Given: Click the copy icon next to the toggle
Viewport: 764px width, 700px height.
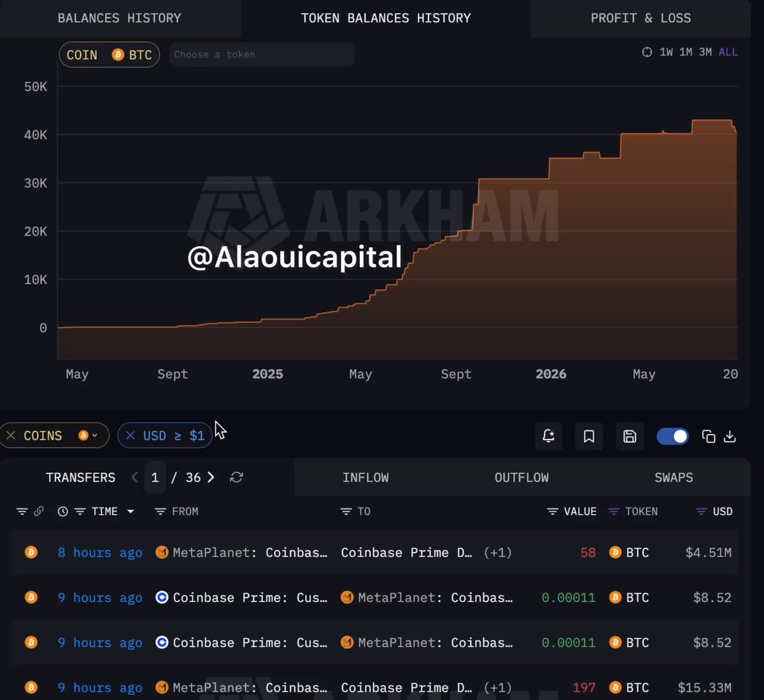Looking at the screenshot, I should point(709,437).
